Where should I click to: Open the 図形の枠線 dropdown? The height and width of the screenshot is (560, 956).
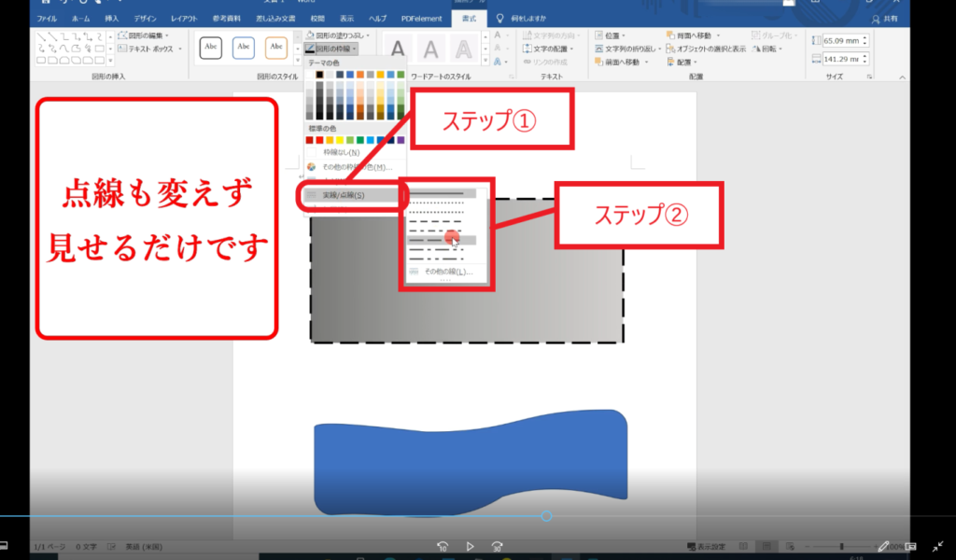(x=333, y=48)
